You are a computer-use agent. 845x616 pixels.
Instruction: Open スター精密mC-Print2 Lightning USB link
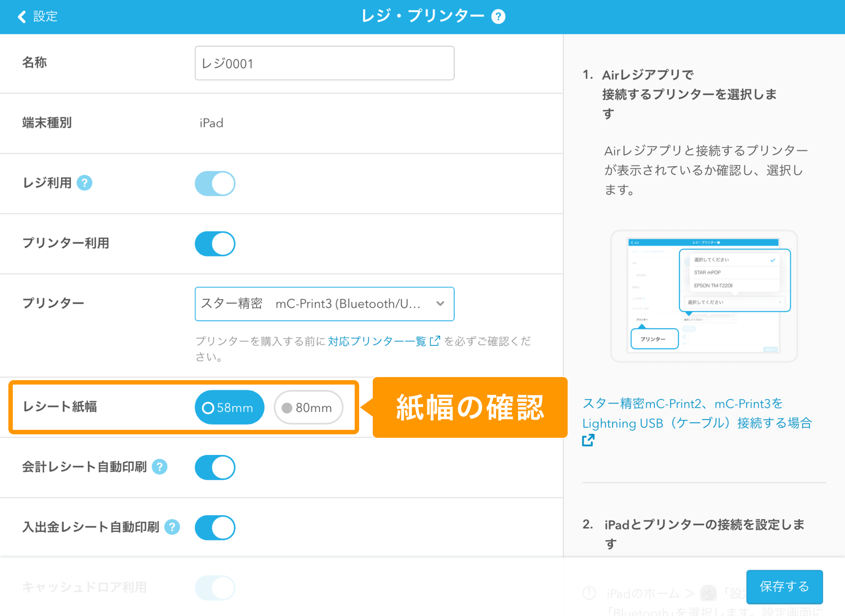point(697,414)
